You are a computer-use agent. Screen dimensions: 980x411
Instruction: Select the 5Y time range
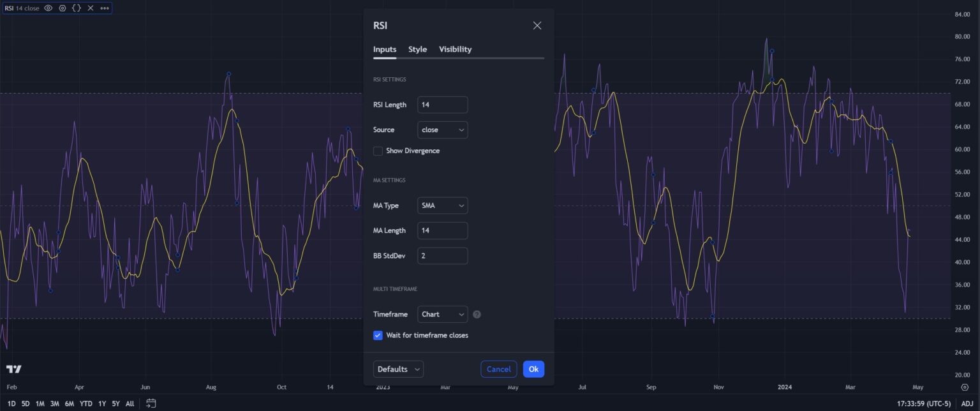click(x=116, y=403)
